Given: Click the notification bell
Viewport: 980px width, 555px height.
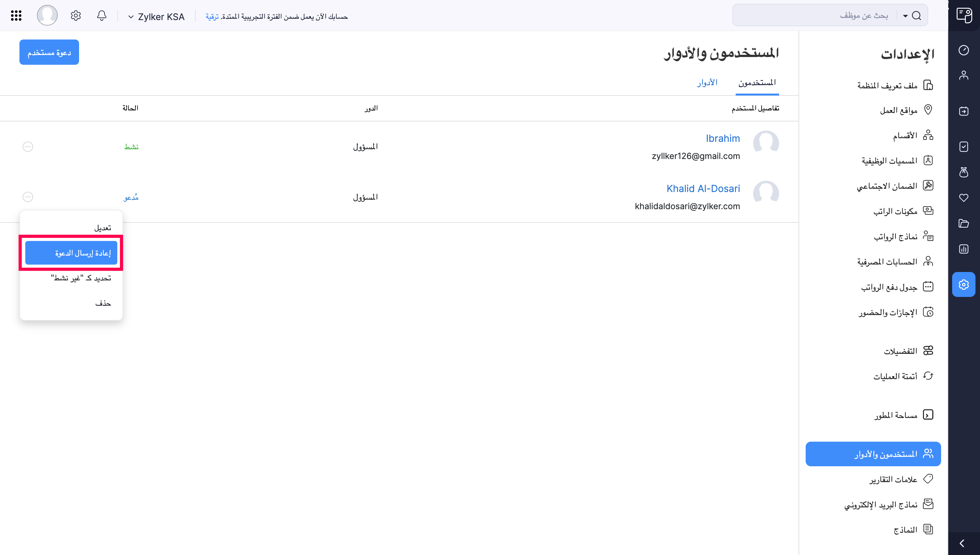Looking at the screenshot, I should (101, 15).
